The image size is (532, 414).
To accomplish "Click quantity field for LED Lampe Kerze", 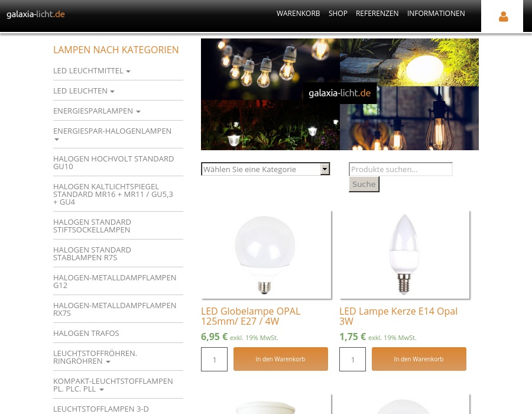I will tap(352, 359).
